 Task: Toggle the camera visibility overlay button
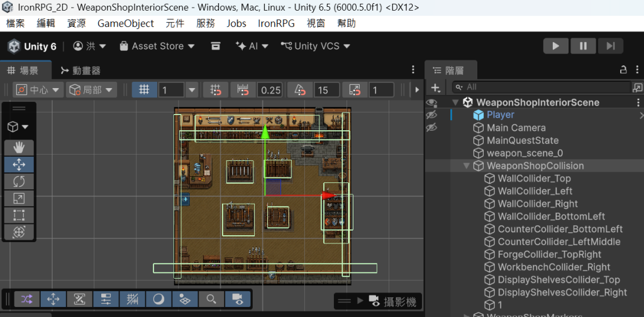[237, 299]
